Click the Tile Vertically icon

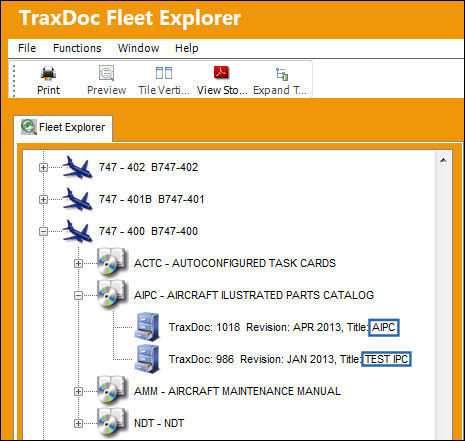[164, 73]
